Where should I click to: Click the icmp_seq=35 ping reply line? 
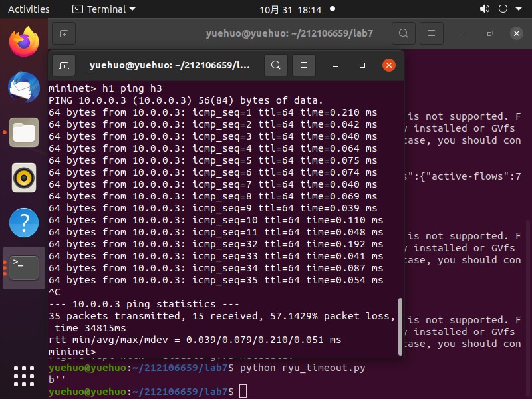215,280
